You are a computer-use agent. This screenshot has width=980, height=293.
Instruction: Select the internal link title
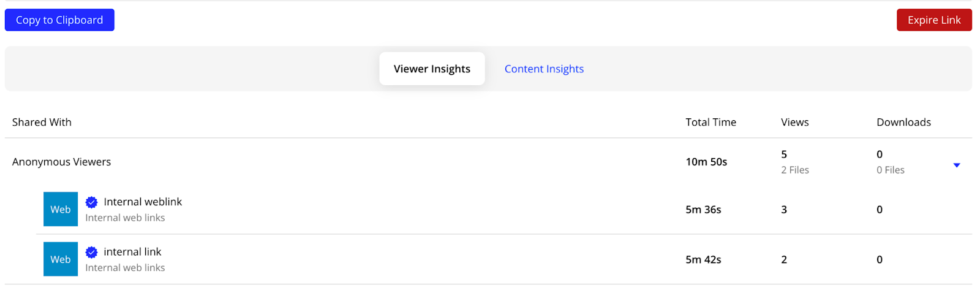(132, 252)
